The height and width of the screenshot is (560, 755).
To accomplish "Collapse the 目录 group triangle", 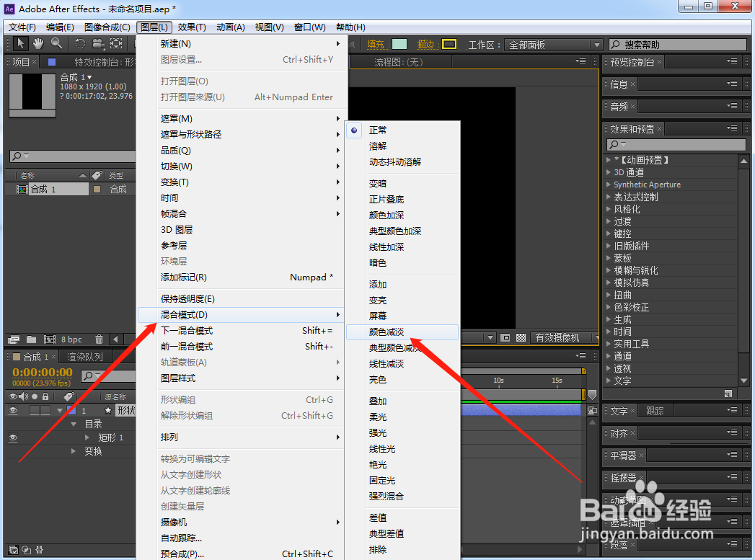I will click(x=74, y=424).
